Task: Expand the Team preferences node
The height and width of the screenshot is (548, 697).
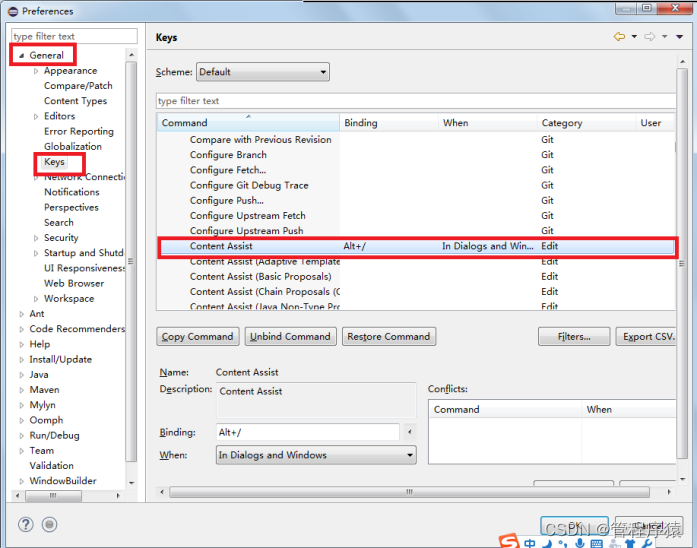Action: (x=21, y=451)
